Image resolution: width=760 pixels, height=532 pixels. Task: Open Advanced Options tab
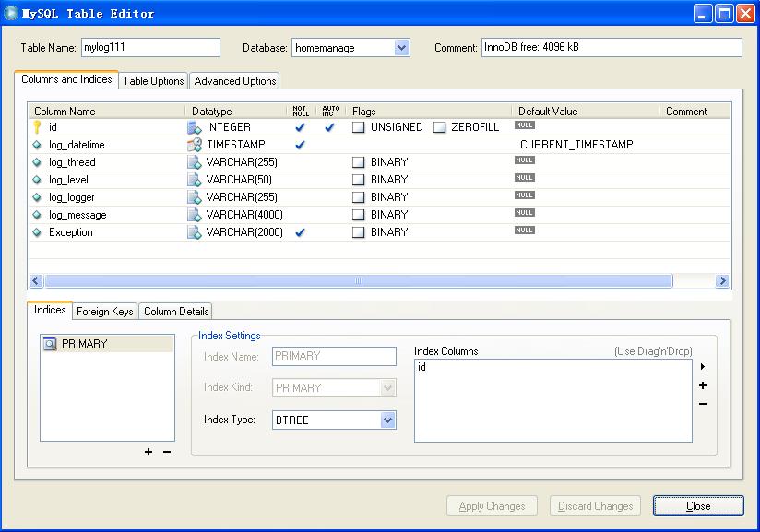(235, 81)
